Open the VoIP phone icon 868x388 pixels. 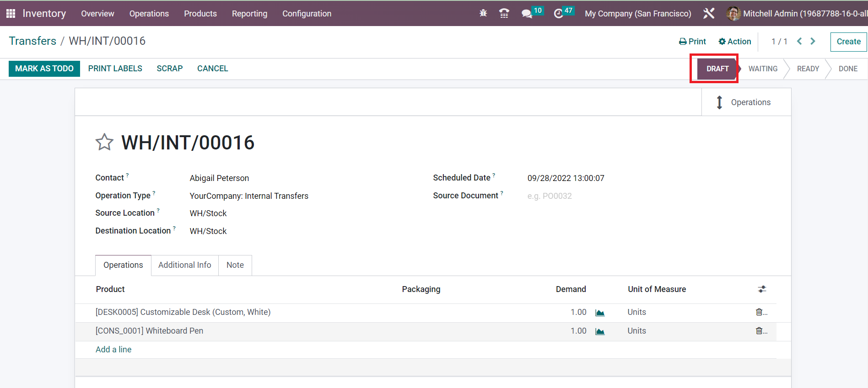(504, 13)
